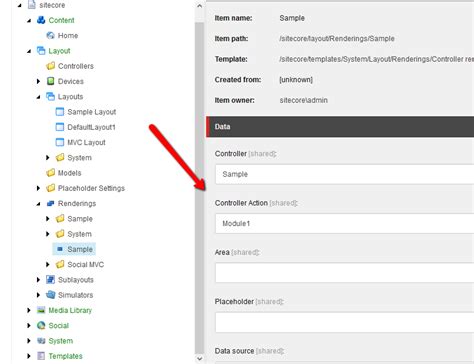Image resolution: width=474 pixels, height=364 pixels.
Task: Click the Sublayouts node icon
Action: pos(51,280)
